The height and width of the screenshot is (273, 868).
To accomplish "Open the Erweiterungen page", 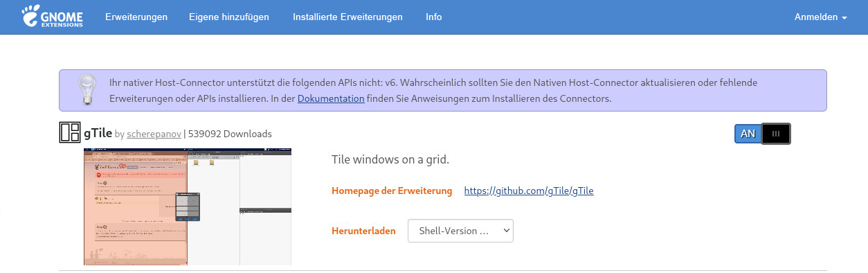I will point(136,17).
